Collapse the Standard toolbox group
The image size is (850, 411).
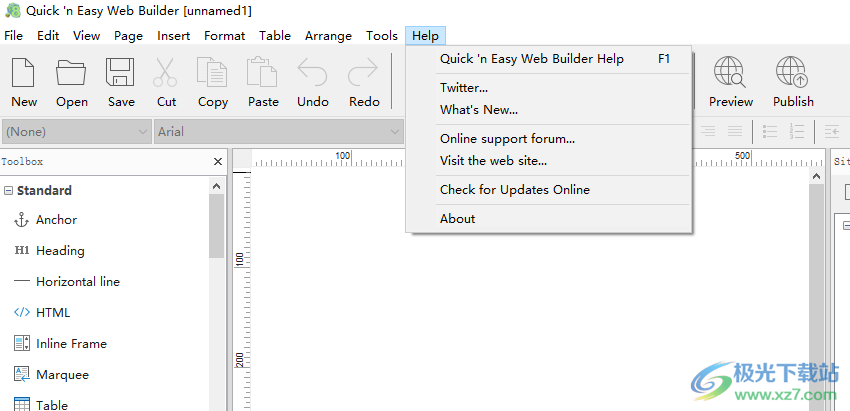(8, 191)
